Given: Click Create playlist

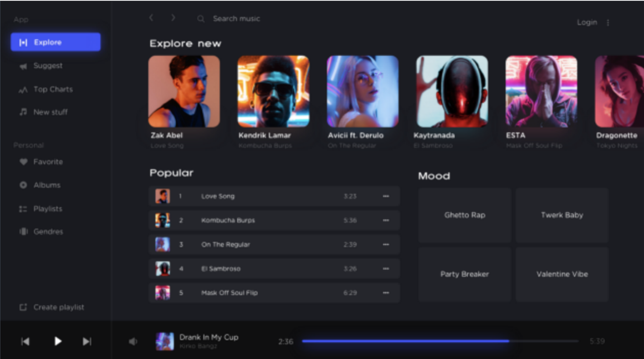Looking at the screenshot, I should tap(59, 307).
